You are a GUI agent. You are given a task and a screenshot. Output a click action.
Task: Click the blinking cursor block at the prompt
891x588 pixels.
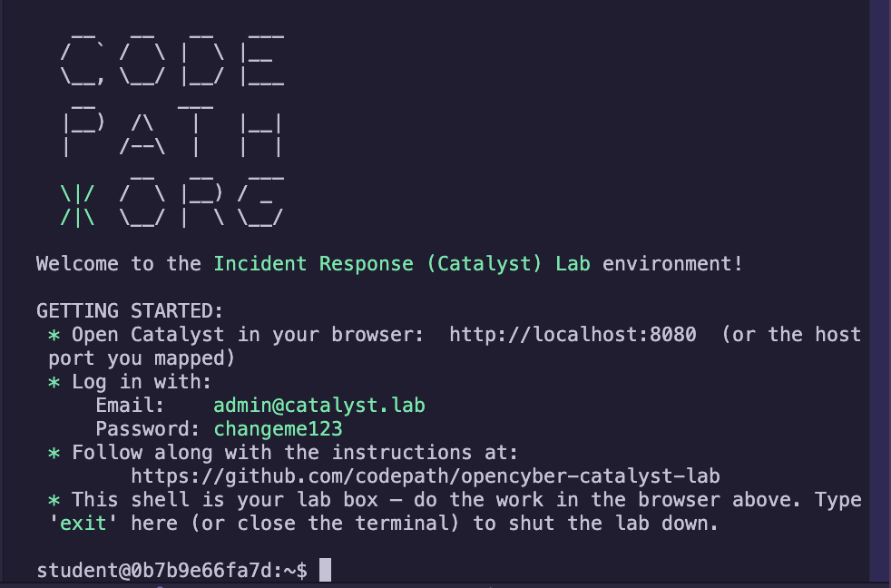point(325,570)
